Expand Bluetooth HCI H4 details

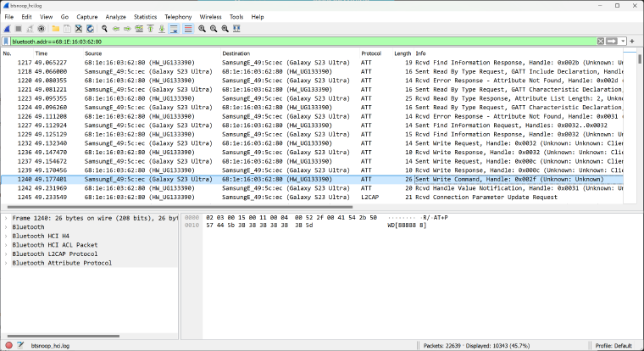coord(6,237)
